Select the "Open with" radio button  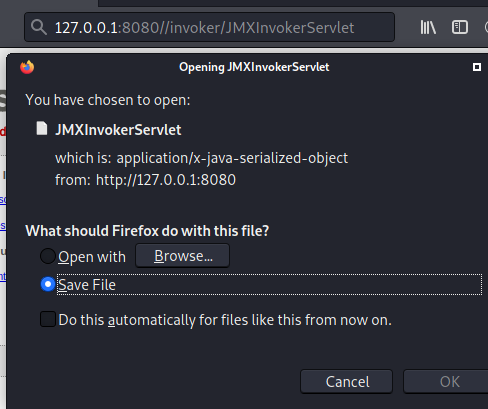point(48,256)
